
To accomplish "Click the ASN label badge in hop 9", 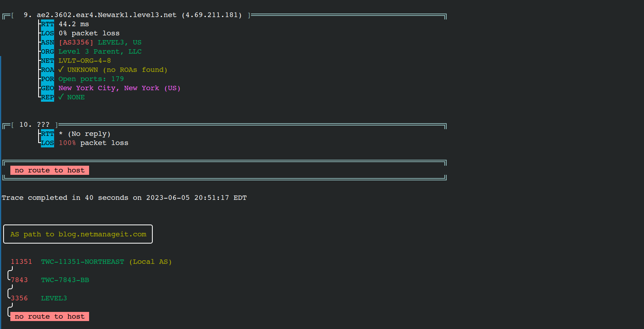I will pos(47,43).
